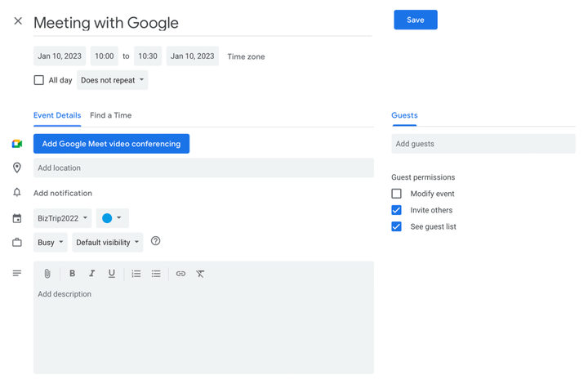Uncheck the See guest list permission
The image size is (588, 380).
pyautogui.click(x=396, y=226)
